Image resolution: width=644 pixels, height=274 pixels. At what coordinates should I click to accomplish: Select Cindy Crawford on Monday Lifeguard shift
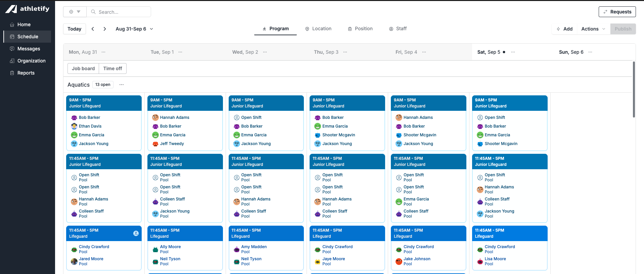pos(94,249)
